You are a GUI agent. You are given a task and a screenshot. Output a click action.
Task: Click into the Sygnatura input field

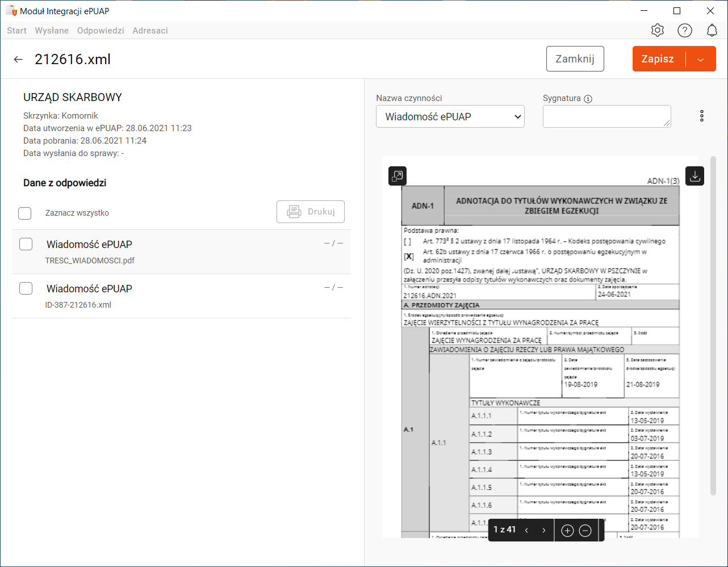pos(607,116)
